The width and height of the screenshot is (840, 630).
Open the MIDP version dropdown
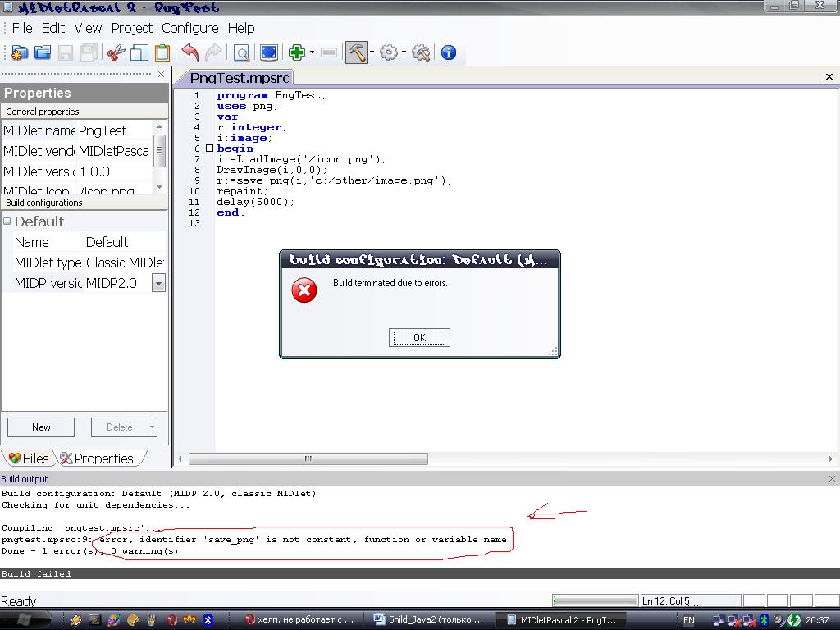click(x=158, y=283)
